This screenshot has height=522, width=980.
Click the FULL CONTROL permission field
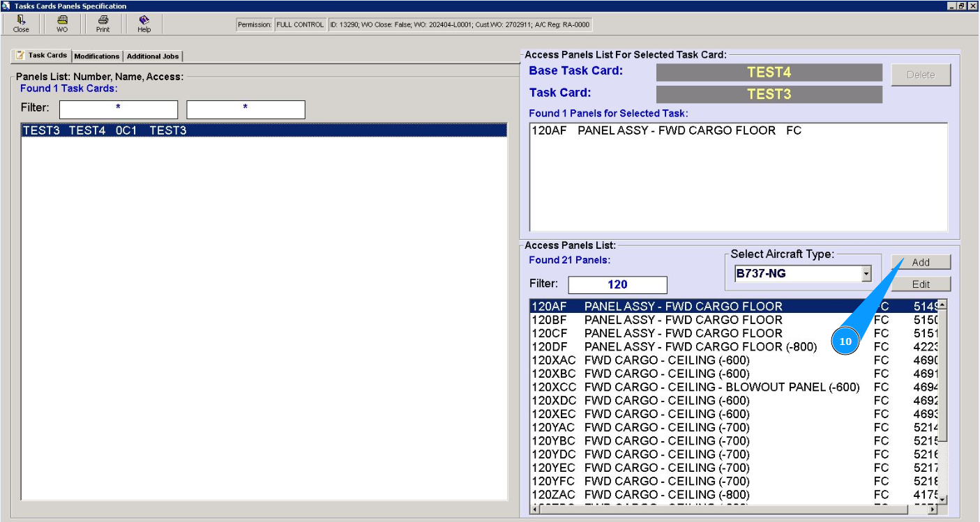pos(300,25)
